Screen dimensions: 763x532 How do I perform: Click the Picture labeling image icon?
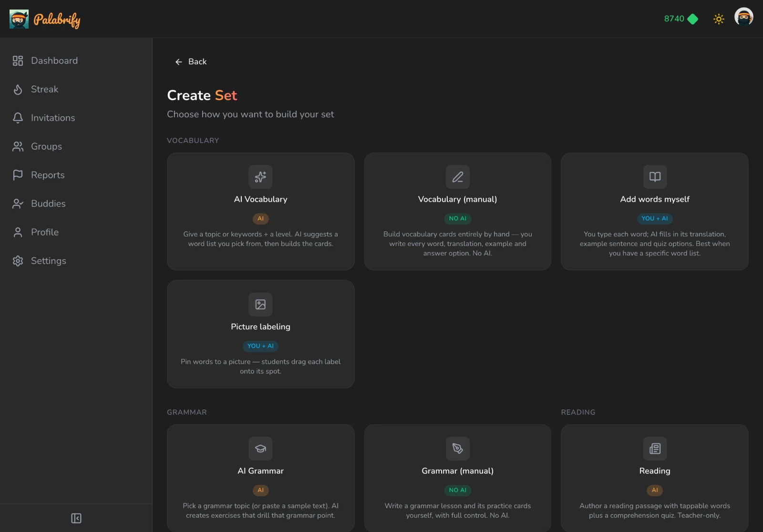(x=260, y=304)
